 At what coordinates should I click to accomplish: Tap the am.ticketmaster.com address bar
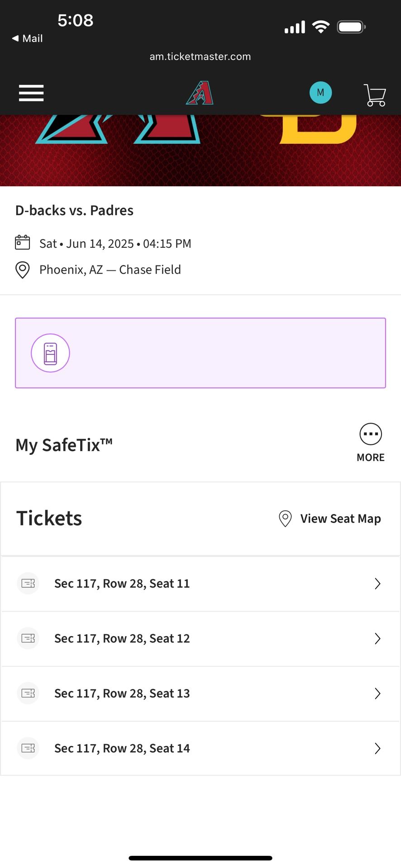200,57
